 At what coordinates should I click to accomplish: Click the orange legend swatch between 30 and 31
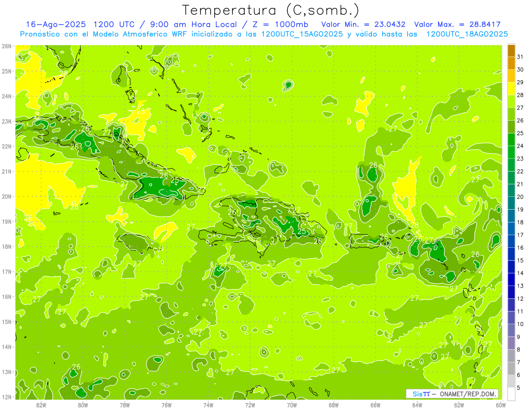pos(511,63)
